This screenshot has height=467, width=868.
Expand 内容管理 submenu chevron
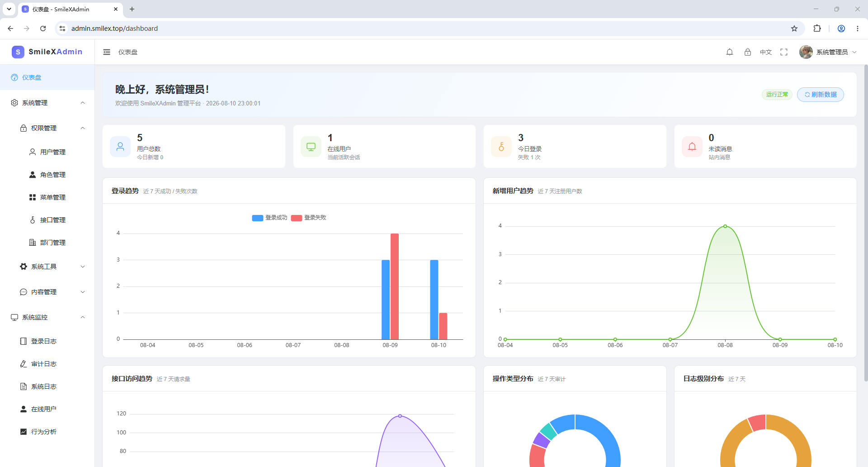[83, 292]
